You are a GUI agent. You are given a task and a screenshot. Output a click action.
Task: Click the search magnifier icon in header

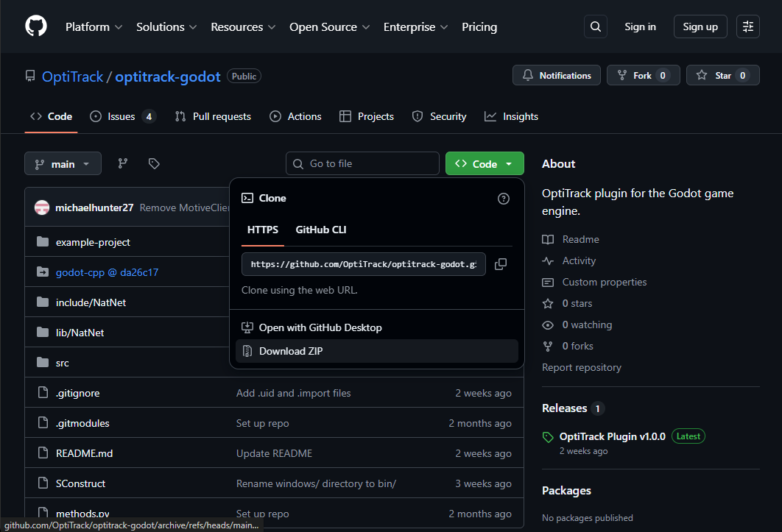596,26
